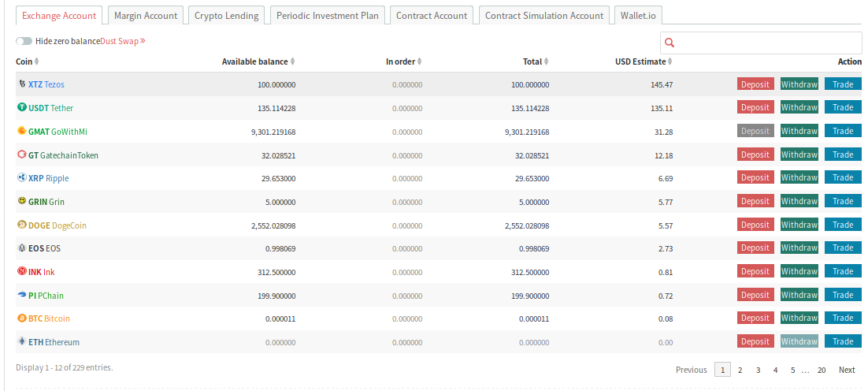
Task: Click the Action column header
Action: tap(850, 61)
